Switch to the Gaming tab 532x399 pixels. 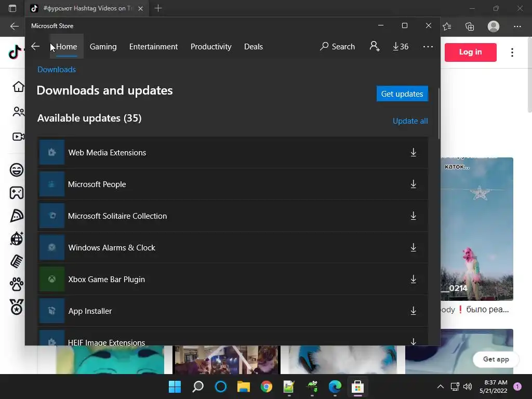pos(103,46)
